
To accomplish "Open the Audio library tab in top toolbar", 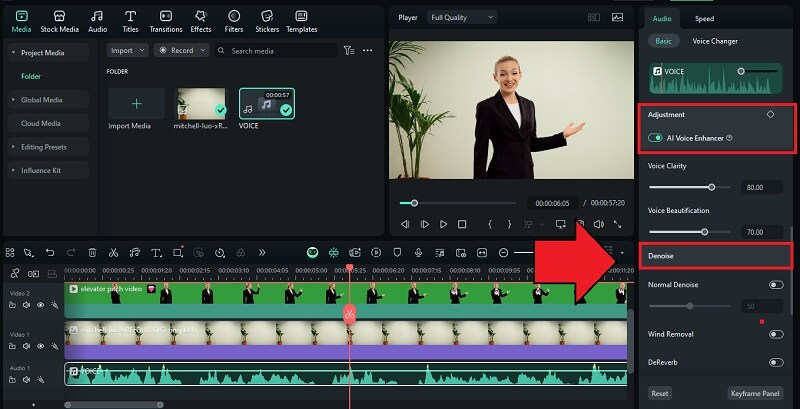I will pyautogui.click(x=97, y=22).
